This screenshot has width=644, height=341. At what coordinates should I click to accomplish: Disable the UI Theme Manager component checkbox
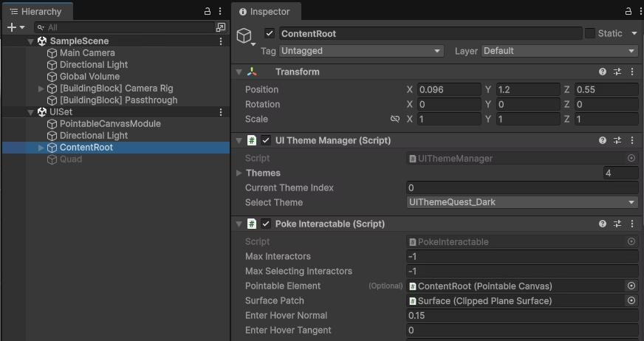[x=266, y=140]
